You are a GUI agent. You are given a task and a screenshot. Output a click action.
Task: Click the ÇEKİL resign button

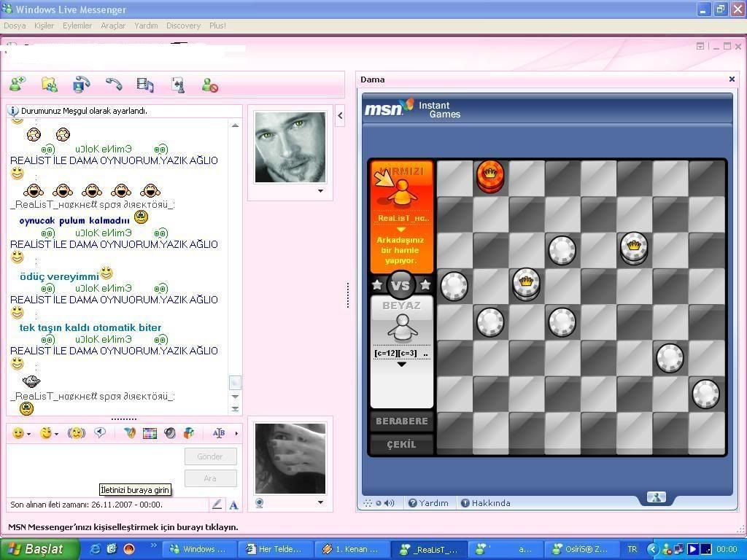click(401, 444)
